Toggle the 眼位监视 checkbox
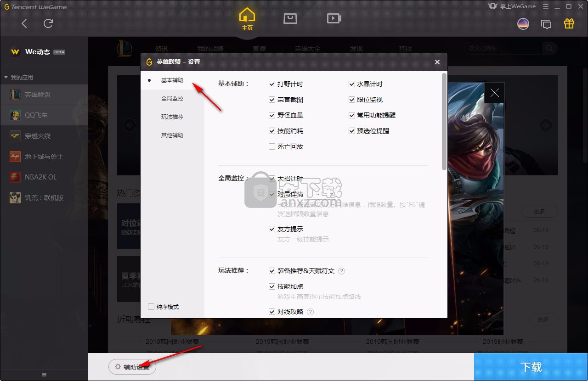 [x=352, y=100]
